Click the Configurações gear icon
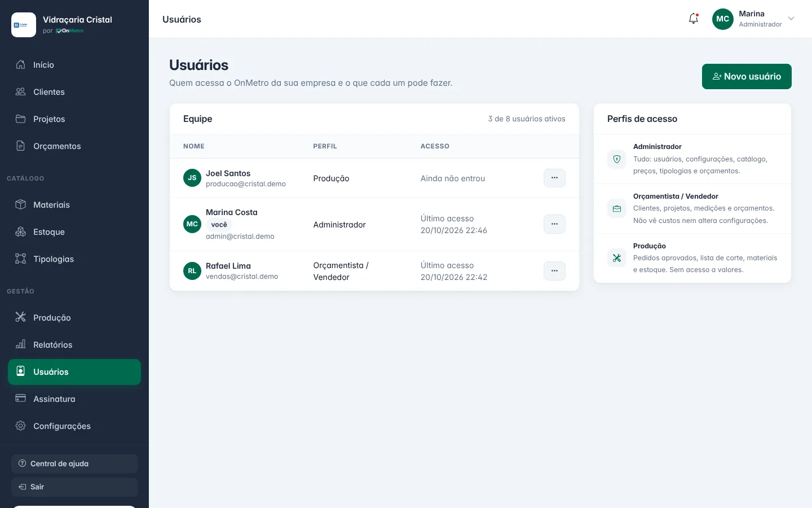This screenshot has width=812, height=508. pos(21,426)
